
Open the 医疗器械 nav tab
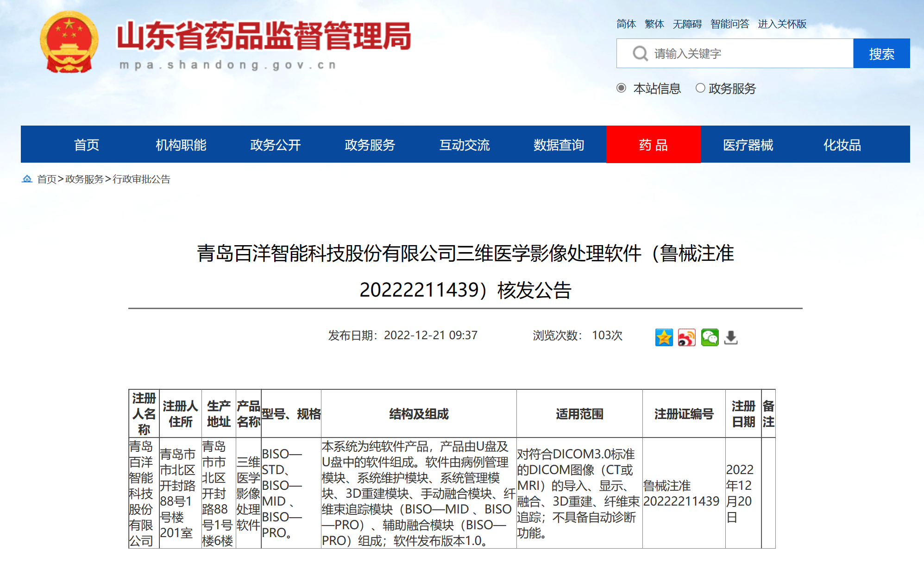(x=748, y=145)
